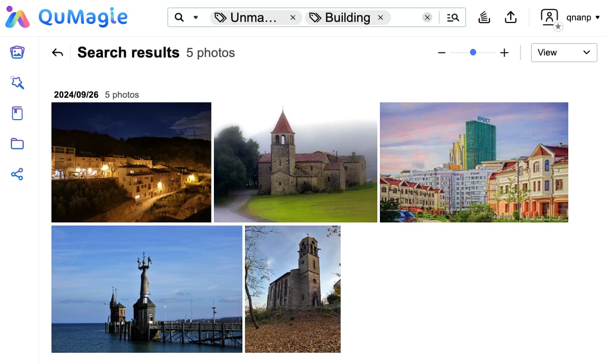Click the upload icon
607x364 pixels.
coord(511,17)
